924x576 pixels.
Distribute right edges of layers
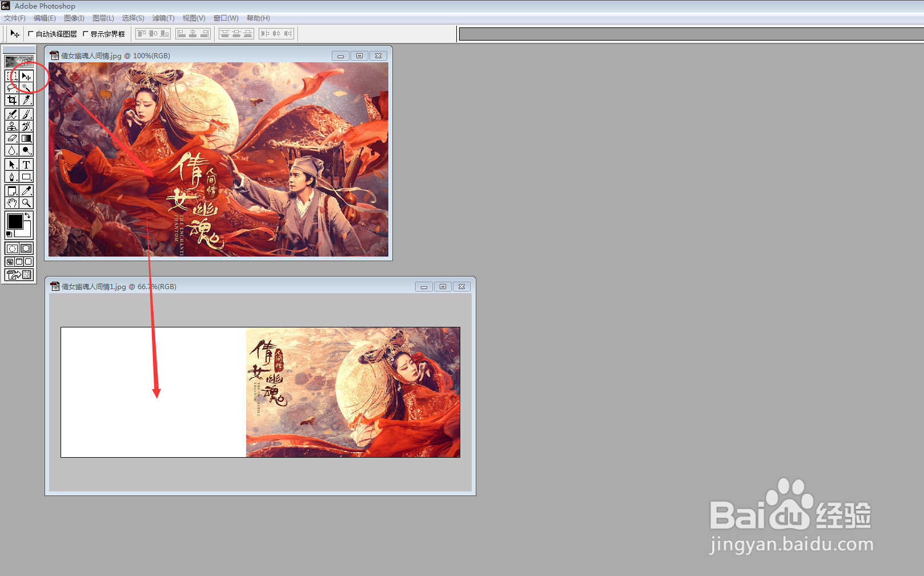(x=288, y=34)
